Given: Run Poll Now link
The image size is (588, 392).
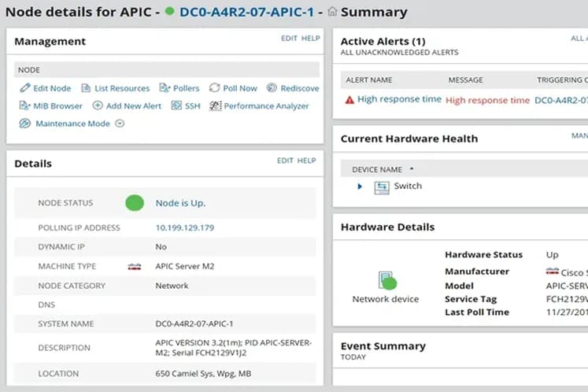Looking at the screenshot, I should pos(240,88).
